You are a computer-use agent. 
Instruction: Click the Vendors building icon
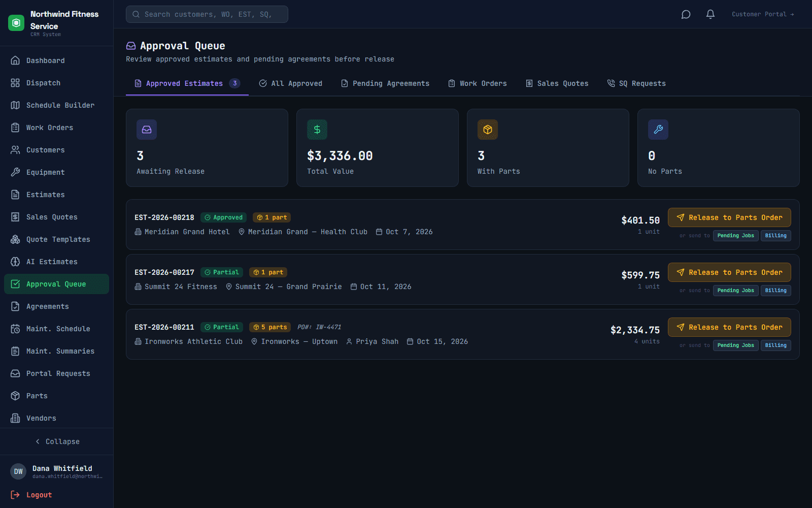15,418
